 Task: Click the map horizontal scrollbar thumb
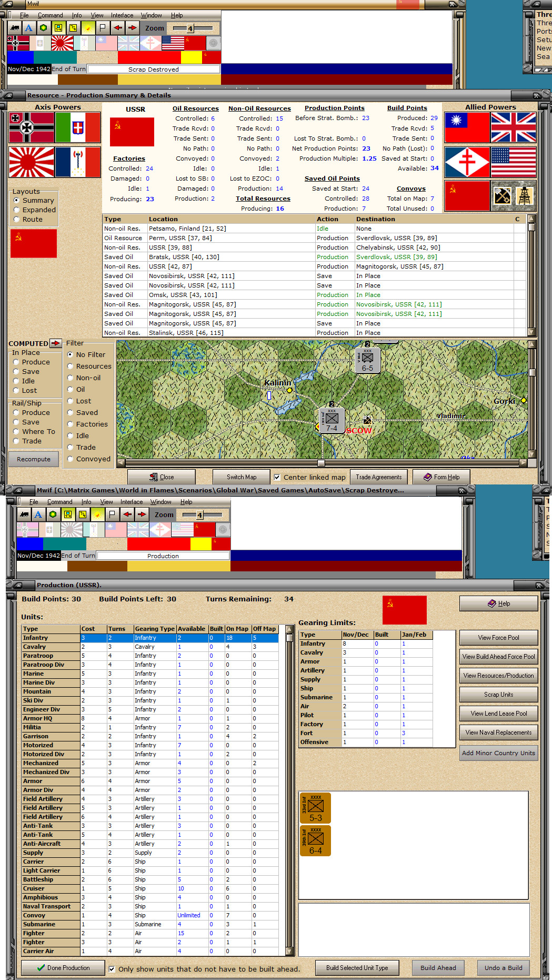click(x=321, y=463)
